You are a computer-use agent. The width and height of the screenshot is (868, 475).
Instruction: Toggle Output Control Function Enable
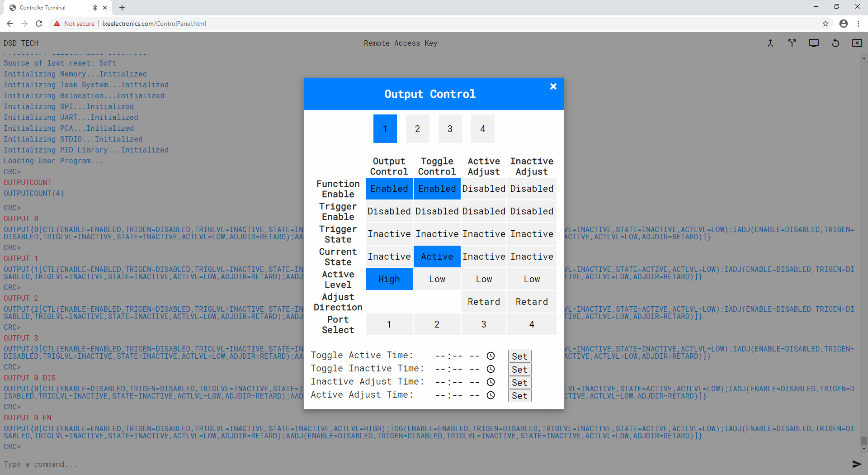coord(389,189)
